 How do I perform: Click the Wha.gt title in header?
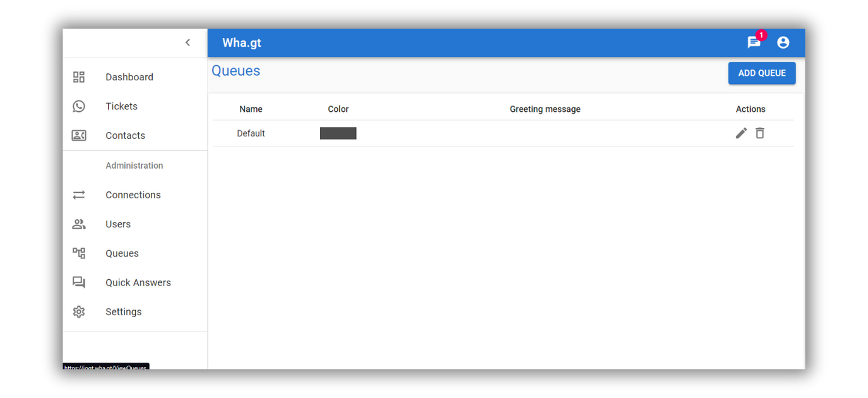(x=242, y=43)
